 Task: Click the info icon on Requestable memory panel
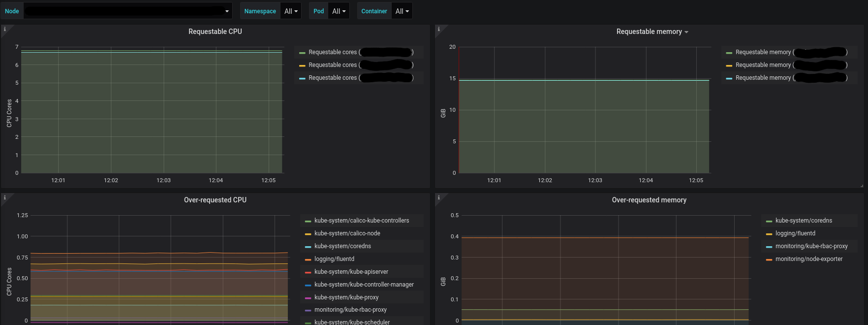(439, 29)
